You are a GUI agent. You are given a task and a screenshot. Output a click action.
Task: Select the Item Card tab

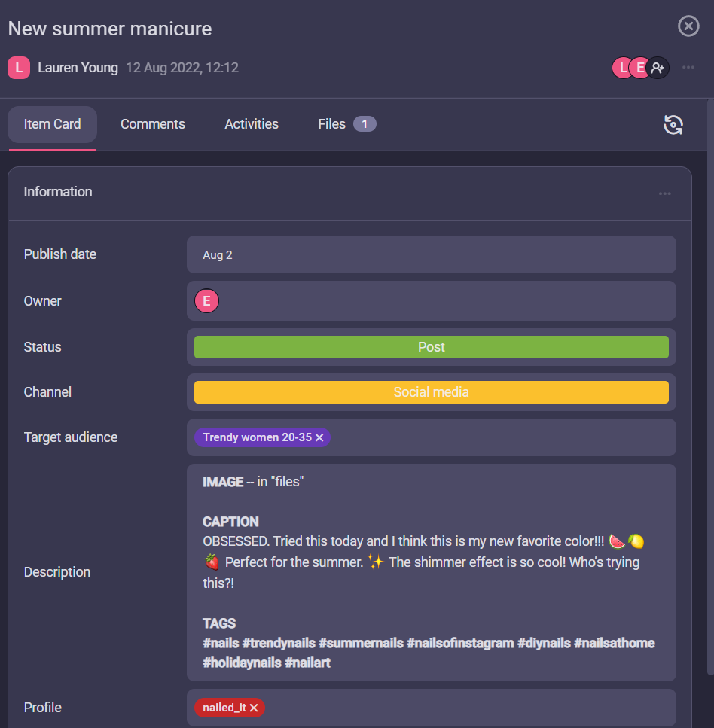(52, 124)
